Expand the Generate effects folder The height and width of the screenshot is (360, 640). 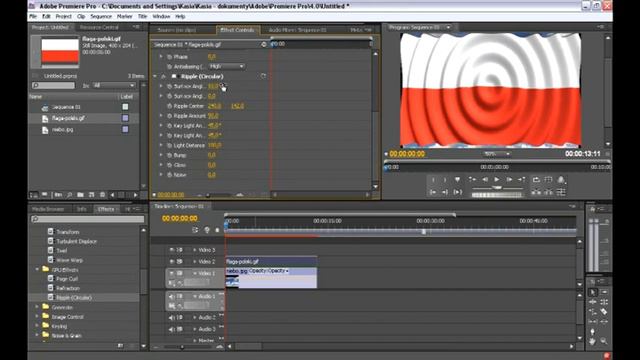tap(37, 307)
